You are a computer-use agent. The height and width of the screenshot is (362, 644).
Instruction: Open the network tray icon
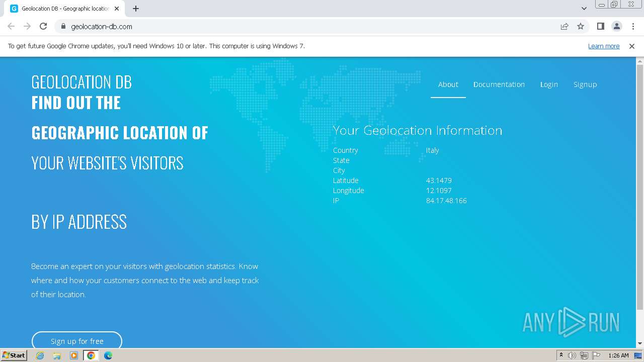click(584, 355)
